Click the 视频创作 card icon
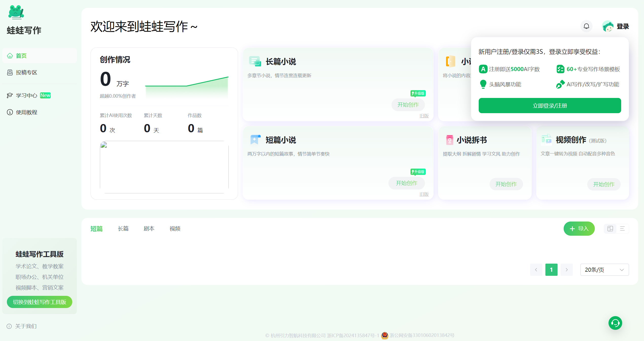 tap(547, 140)
